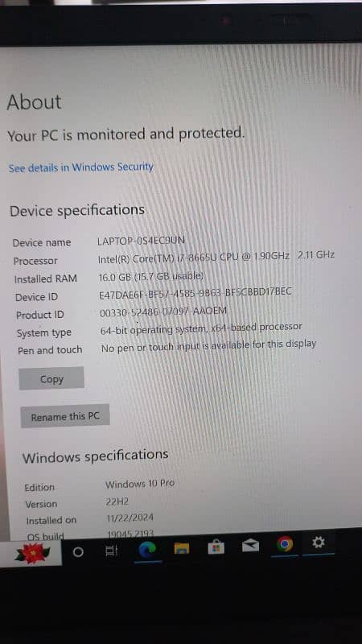The height and width of the screenshot is (644, 362).
Task: Select the device name LAPTOP-0S4EC9UN text
Action: click(142, 240)
